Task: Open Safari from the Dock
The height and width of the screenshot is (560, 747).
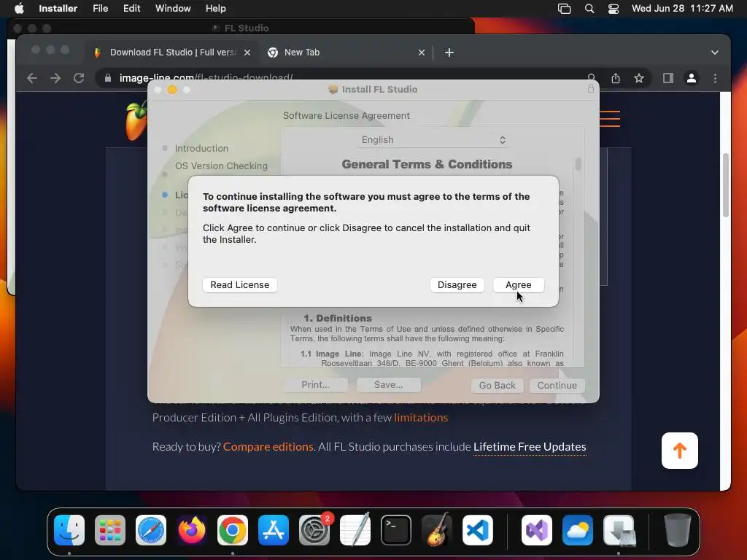Action: [x=151, y=530]
